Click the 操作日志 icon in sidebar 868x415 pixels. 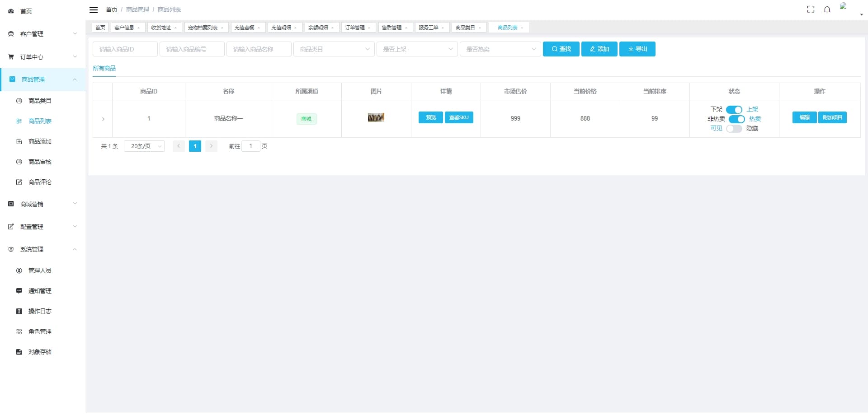coord(19,311)
